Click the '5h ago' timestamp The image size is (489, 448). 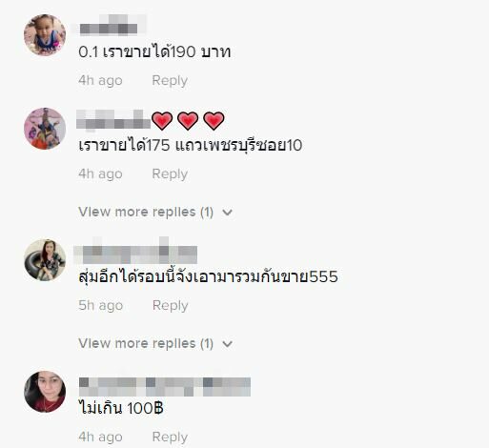(100, 305)
